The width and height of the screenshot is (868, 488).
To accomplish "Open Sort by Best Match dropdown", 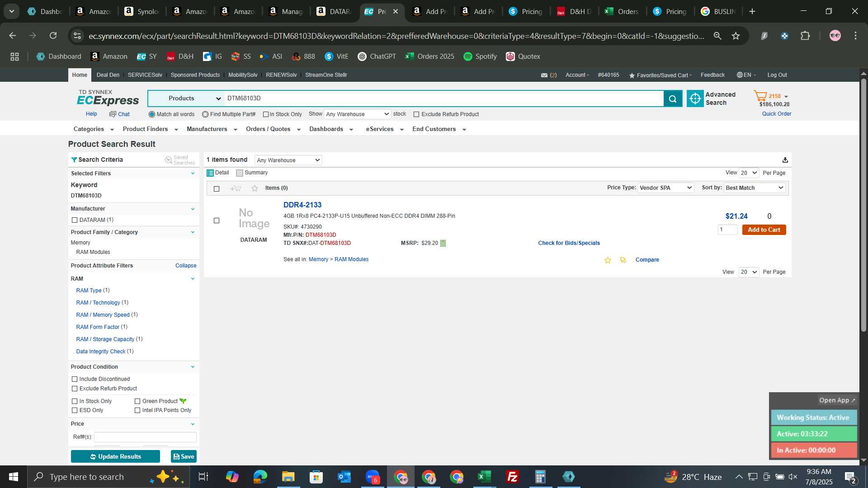I will point(755,188).
